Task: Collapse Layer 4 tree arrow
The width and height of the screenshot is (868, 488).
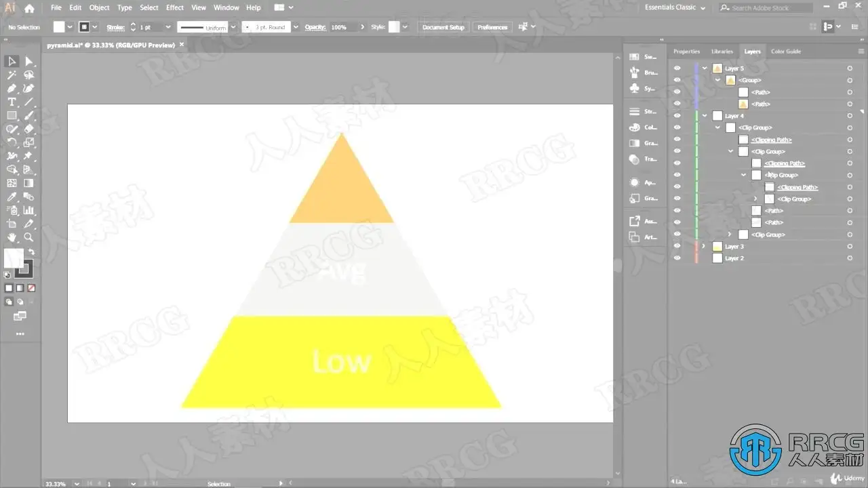Action: point(705,116)
